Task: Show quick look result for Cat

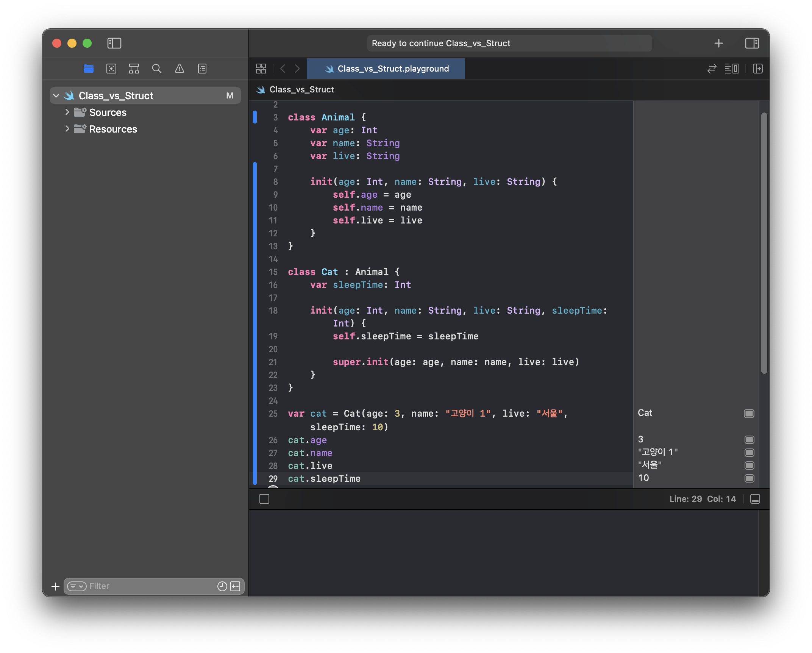Action: point(749,414)
